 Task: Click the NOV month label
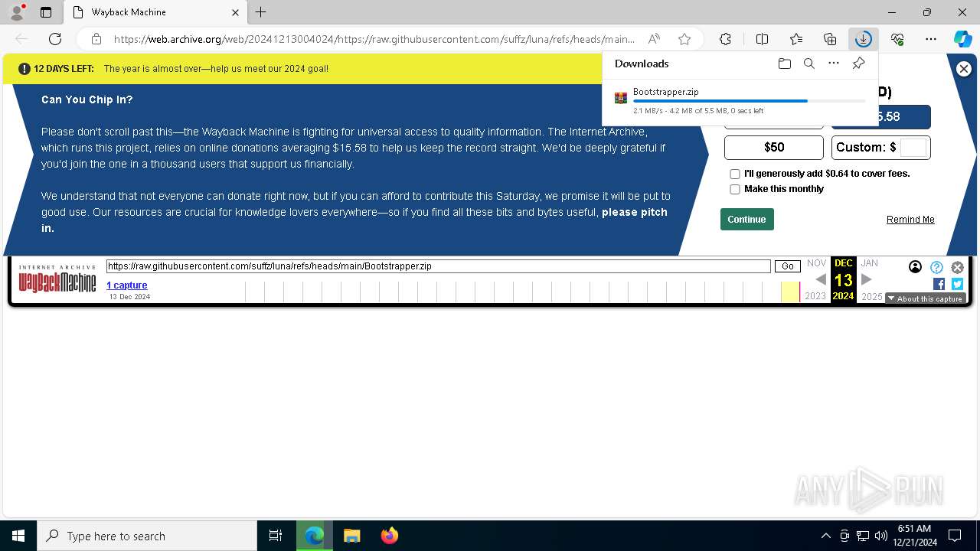817,263
